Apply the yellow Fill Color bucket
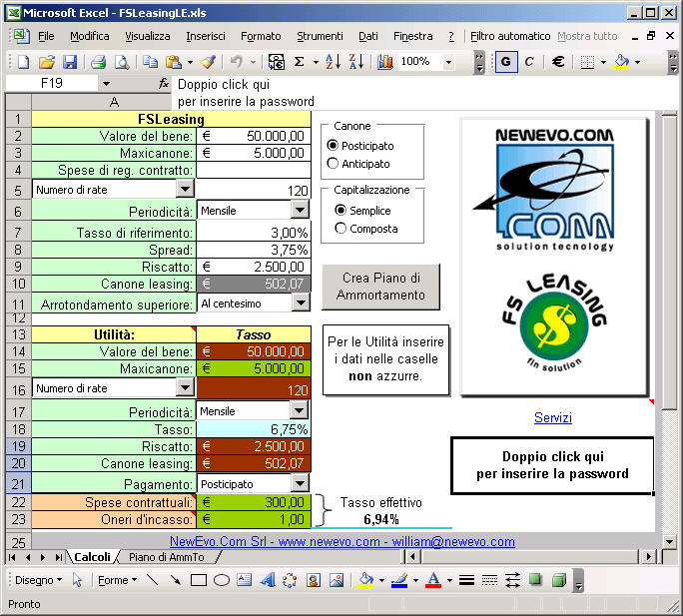This screenshot has height=616, width=683. 365,580
